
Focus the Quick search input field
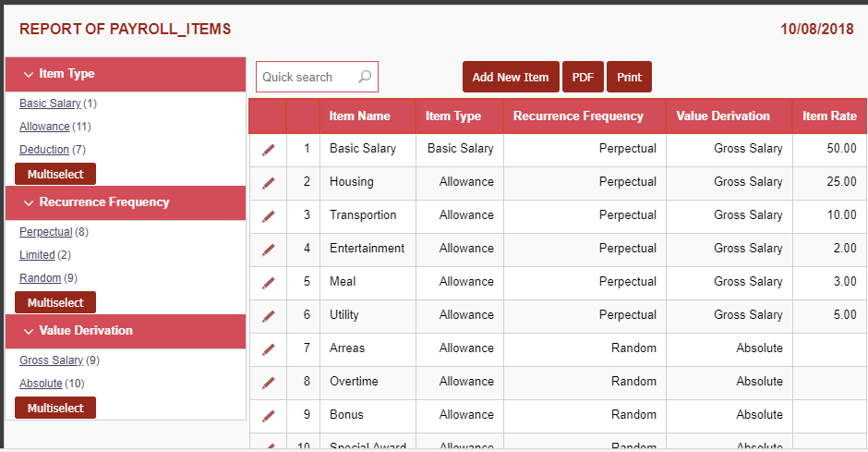(306, 77)
